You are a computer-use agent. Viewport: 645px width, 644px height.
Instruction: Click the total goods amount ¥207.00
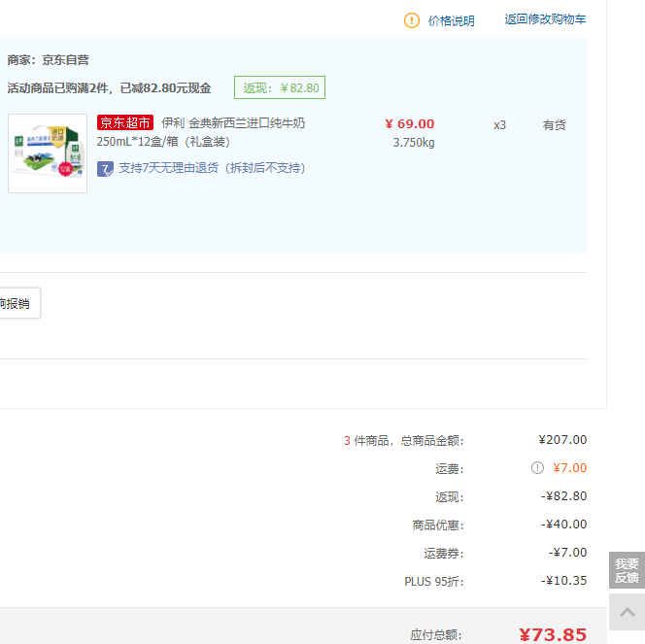[x=562, y=440]
